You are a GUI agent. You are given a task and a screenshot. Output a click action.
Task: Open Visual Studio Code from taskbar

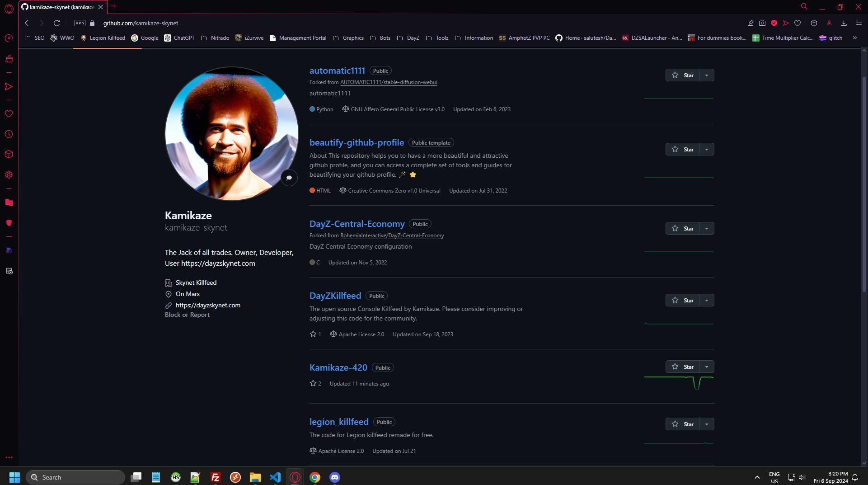pyautogui.click(x=275, y=477)
